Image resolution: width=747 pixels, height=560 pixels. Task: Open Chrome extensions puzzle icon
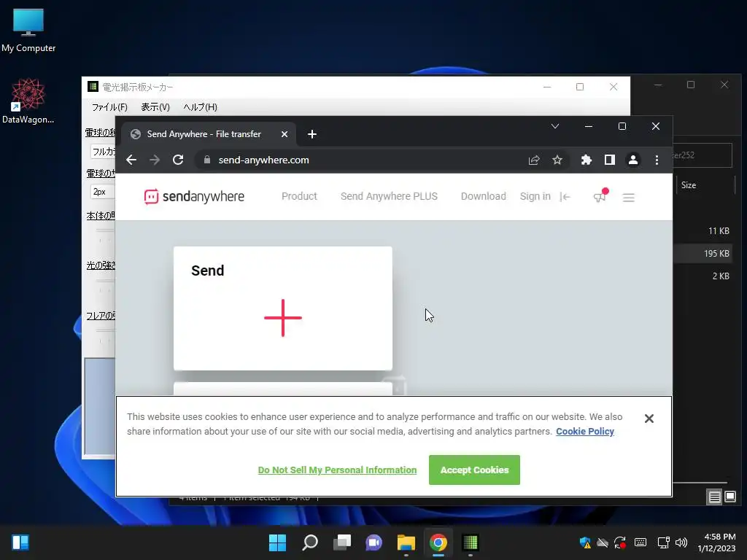[x=587, y=160]
